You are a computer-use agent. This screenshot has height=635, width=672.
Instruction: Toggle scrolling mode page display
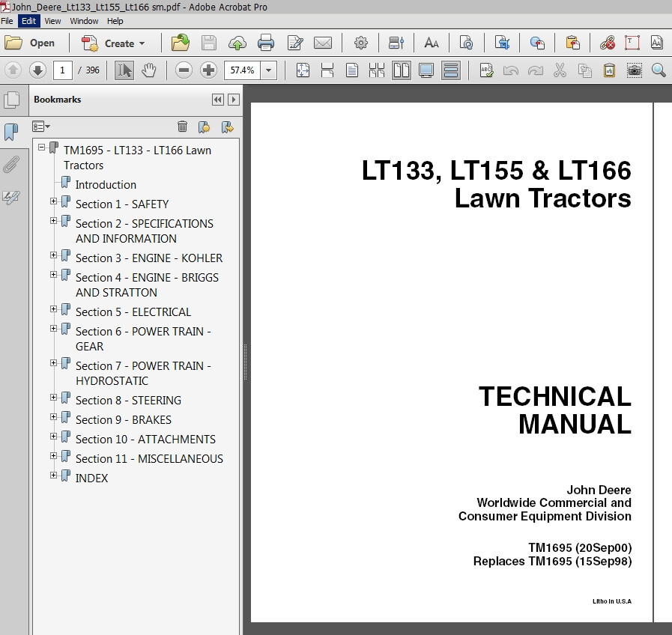point(450,70)
